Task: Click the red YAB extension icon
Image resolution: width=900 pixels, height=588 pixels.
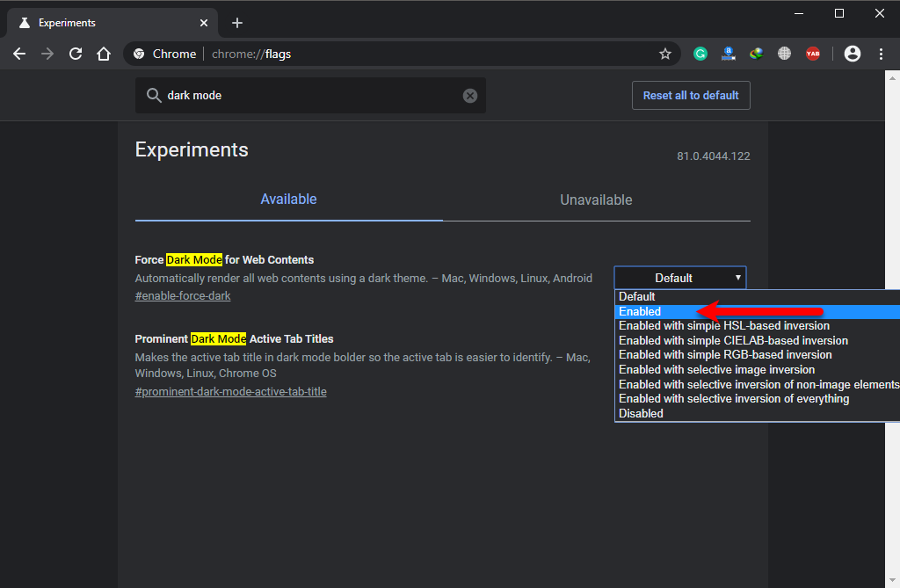Action: coord(813,54)
